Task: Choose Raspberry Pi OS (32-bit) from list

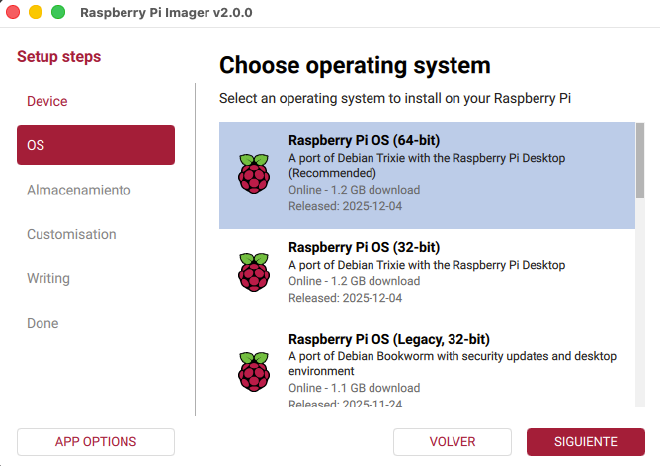Action: (x=426, y=272)
